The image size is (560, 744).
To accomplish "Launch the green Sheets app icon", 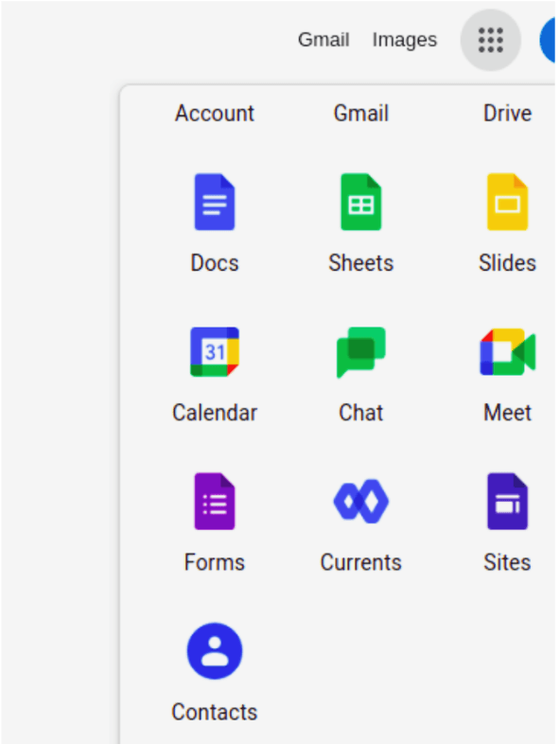I will [360, 203].
